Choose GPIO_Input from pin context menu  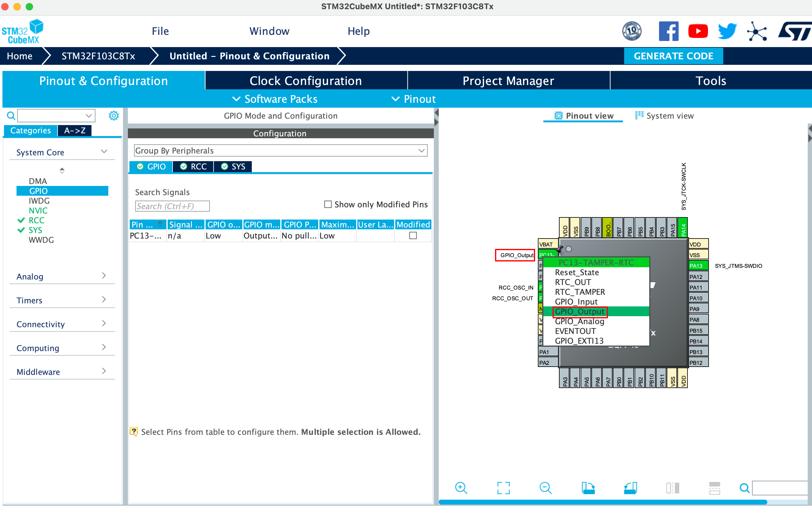576,302
